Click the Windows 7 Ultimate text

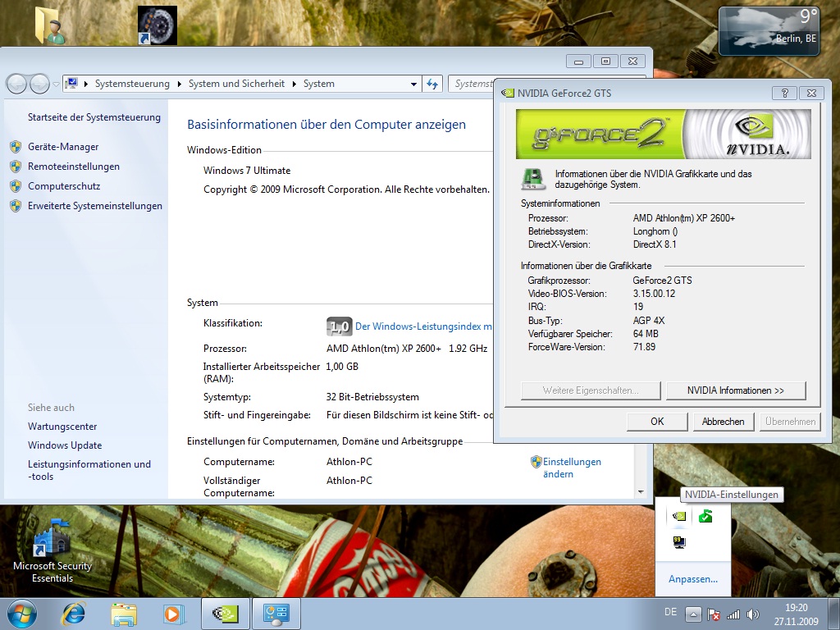coord(247,171)
